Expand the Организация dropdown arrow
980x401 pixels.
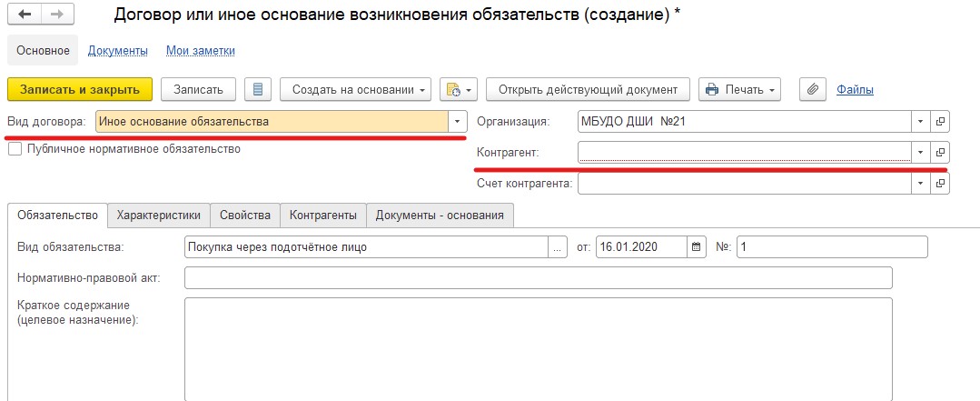921,121
